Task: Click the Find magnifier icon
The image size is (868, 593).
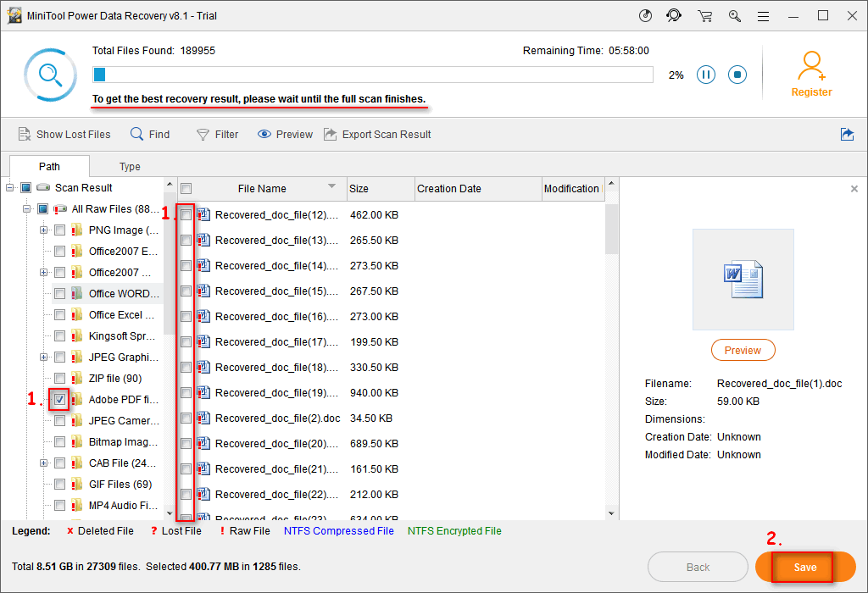Action: [x=136, y=134]
